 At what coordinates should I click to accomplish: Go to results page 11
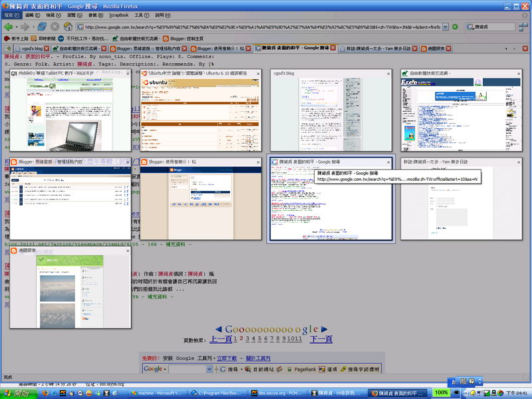(x=299, y=338)
